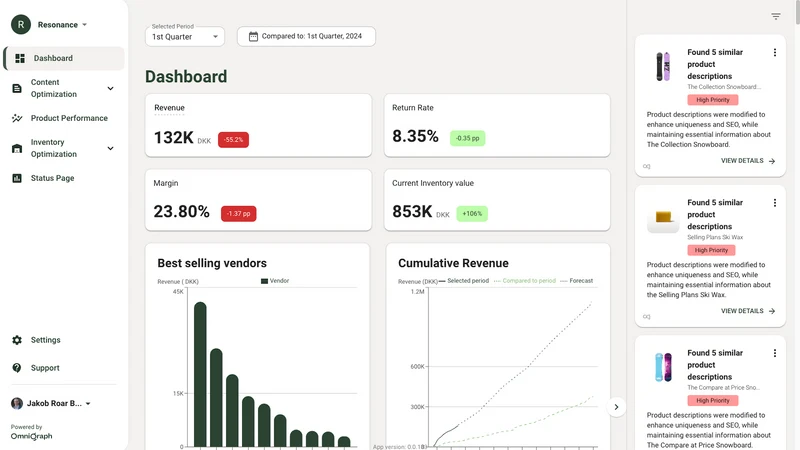800x450 pixels.
Task: Click the Support question-mark icon
Action: pyautogui.click(x=17, y=368)
